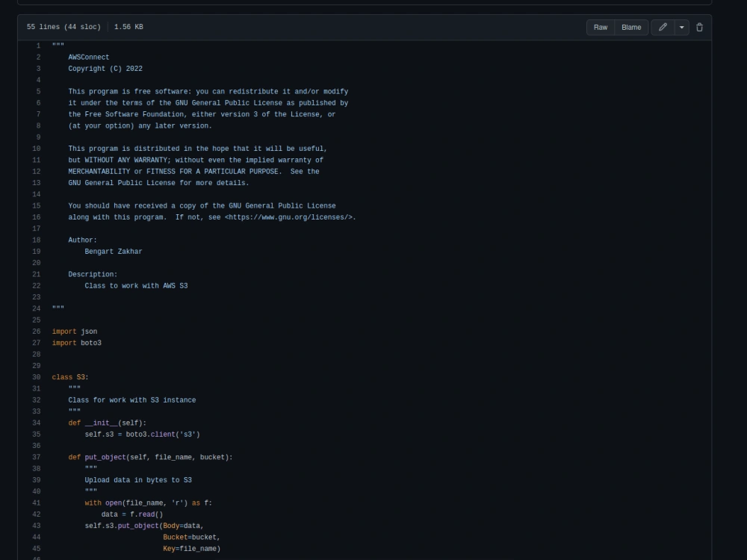Delete this file using the trash icon
Viewport: 747px width, 560px height.
pyautogui.click(x=699, y=27)
